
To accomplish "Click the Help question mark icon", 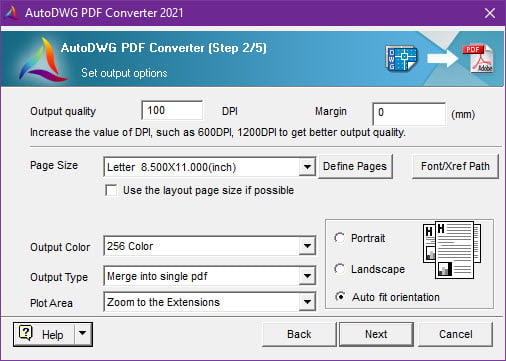I will [26, 333].
